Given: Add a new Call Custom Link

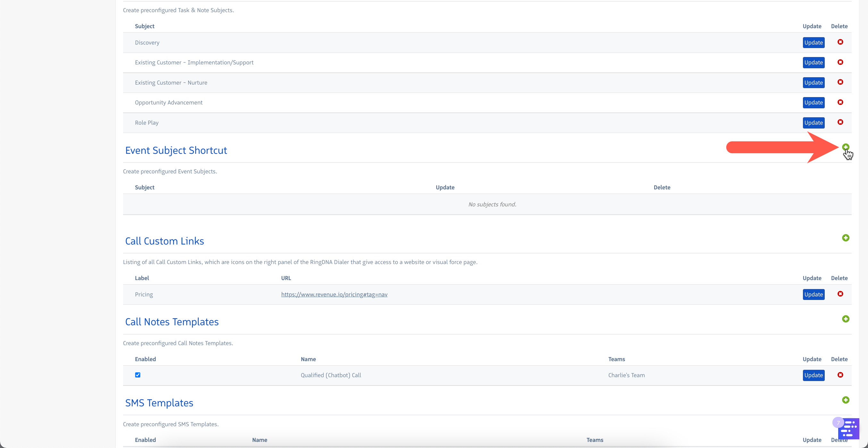Looking at the screenshot, I should tap(846, 238).
